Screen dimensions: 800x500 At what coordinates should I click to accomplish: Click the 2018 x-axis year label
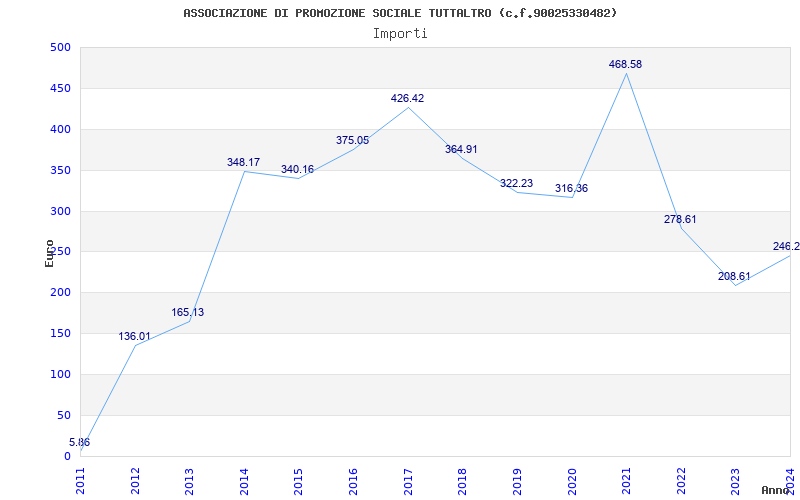click(x=463, y=482)
